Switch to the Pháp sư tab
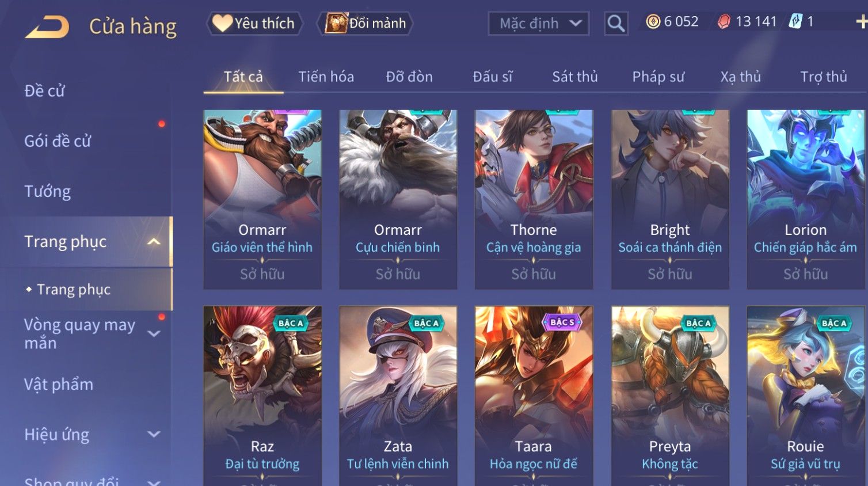 click(x=658, y=77)
